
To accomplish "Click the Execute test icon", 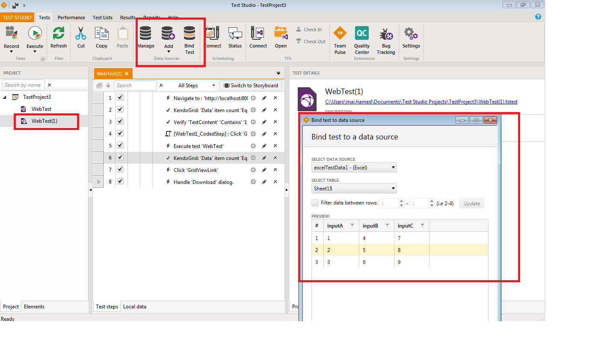I will pyautogui.click(x=35, y=33).
